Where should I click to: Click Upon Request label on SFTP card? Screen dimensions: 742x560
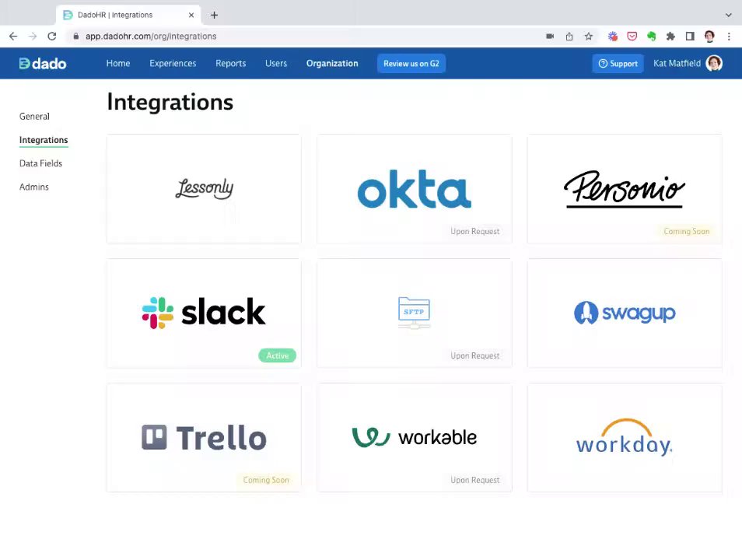pos(474,355)
